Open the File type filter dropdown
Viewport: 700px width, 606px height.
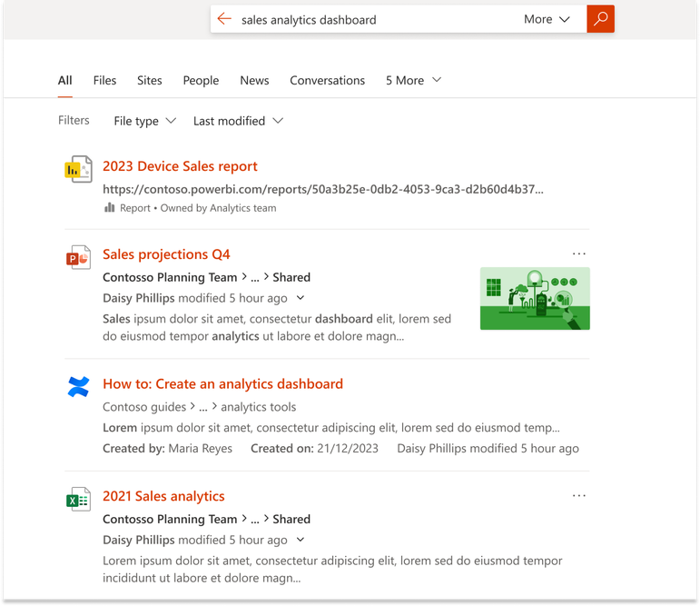145,121
